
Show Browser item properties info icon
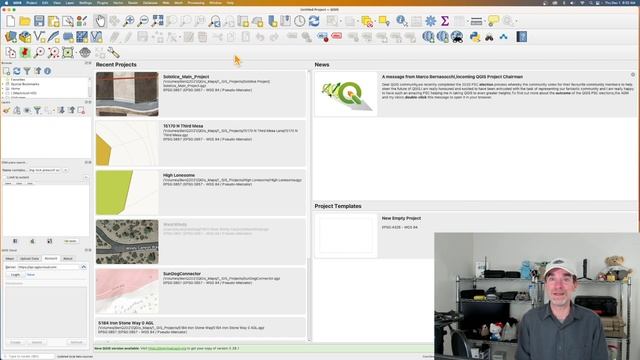[48, 71]
